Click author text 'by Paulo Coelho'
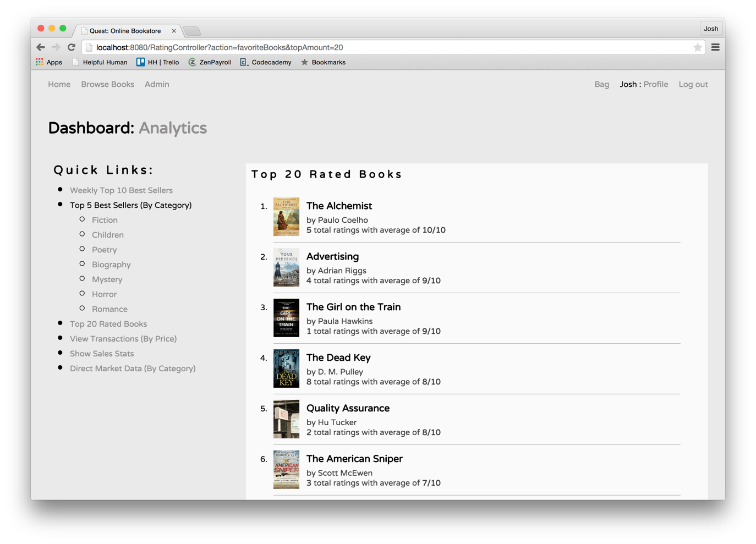This screenshot has width=756, height=544. (337, 220)
